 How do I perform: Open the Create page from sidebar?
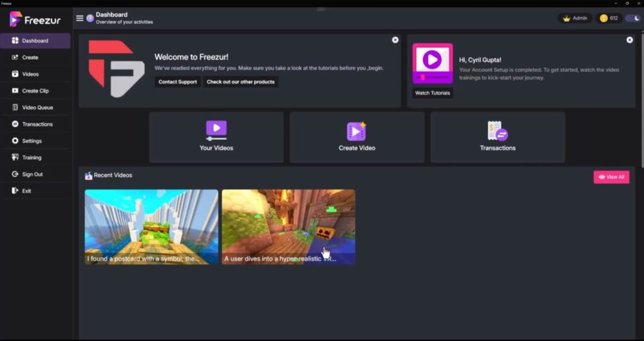pos(30,57)
